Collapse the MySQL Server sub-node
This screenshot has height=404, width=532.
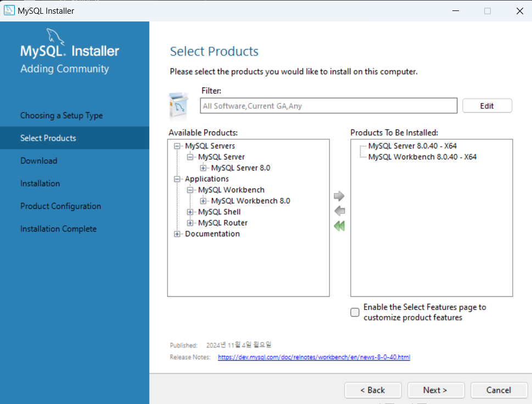pyautogui.click(x=190, y=157)
